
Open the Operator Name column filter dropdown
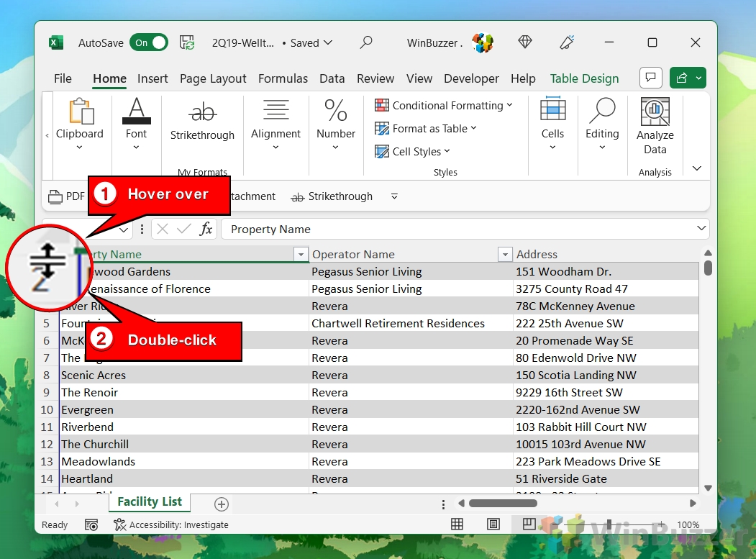pyautogui.click(x=505, y=255)
